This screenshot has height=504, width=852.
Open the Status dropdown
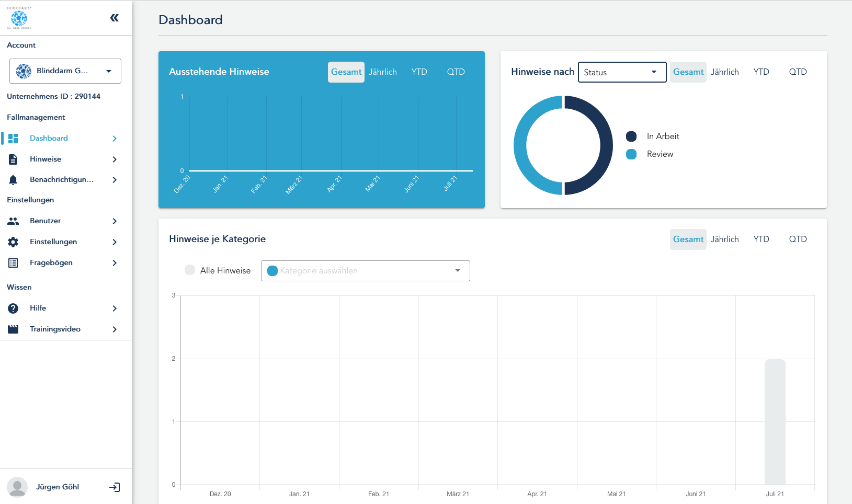click(621, 72)
